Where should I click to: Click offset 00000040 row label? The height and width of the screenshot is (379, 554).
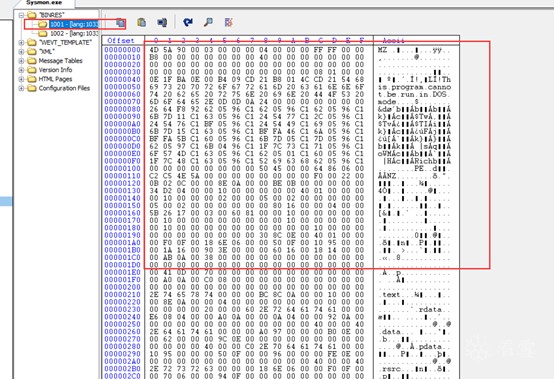(x=122, y=79)
